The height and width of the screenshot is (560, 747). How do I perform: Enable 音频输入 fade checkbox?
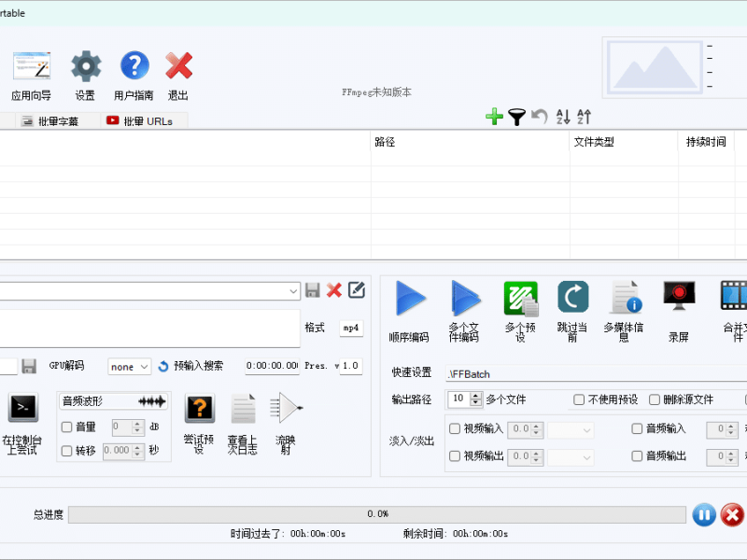point(637,428)
